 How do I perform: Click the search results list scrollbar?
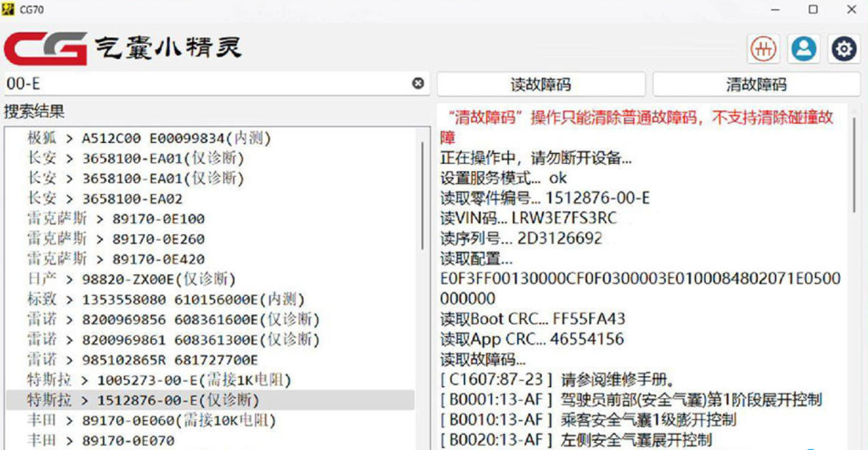click(422, 195)
